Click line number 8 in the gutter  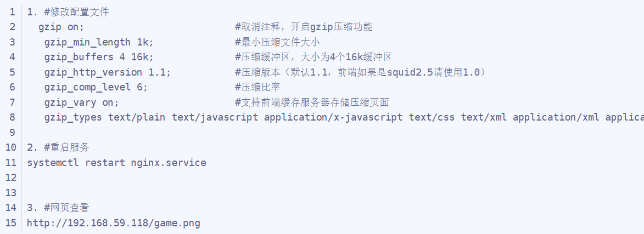coord(12,117)
